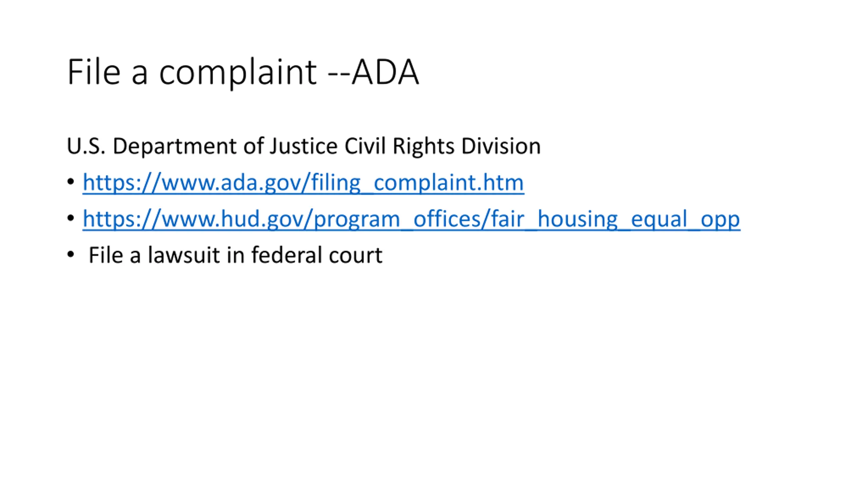This screenshot has width=868, height=488.
Task: Open the hud.gov fair housing link
Action: (411, 219)
